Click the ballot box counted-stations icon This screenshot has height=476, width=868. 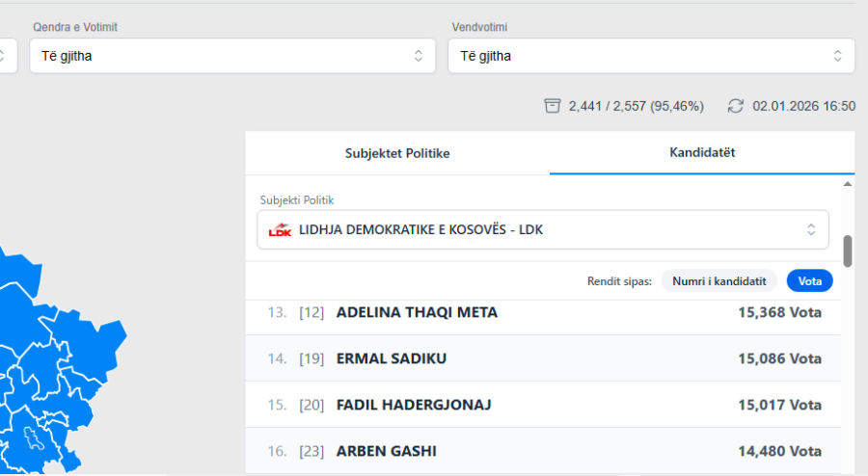pyautogui.click(x=552, y=106)
